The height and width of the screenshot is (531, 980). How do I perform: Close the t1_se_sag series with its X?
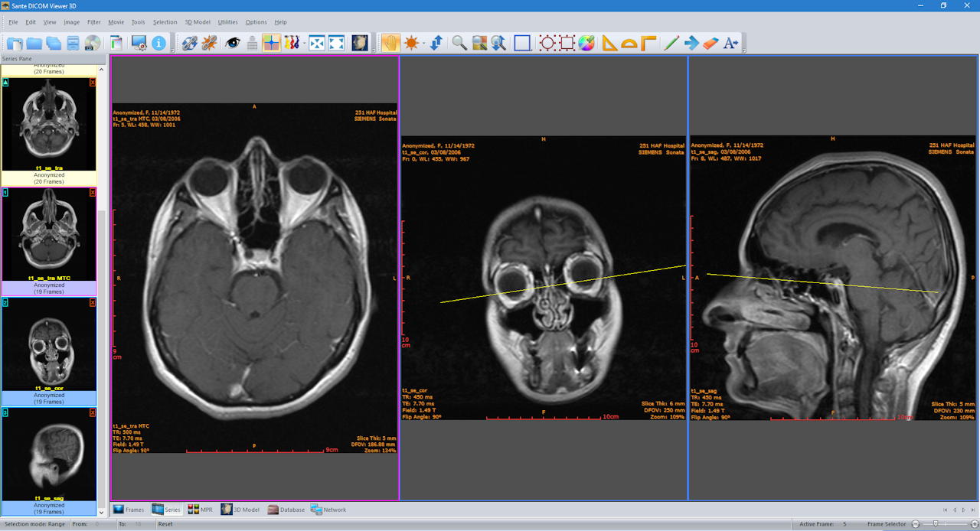pos(93,412)
